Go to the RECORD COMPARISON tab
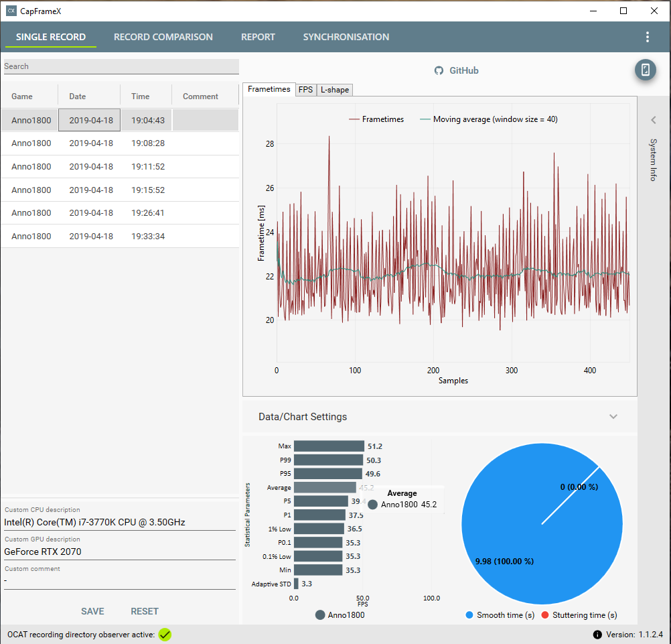This screenshot has height=644, width=671. click(163, 37)
